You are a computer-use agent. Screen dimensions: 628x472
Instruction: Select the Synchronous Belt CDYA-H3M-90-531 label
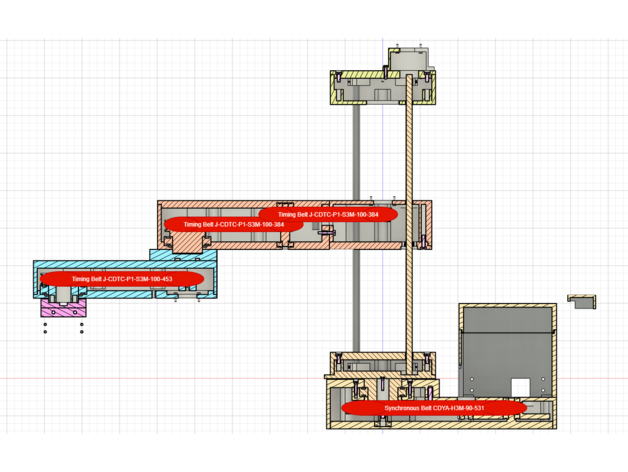point(434,408)
